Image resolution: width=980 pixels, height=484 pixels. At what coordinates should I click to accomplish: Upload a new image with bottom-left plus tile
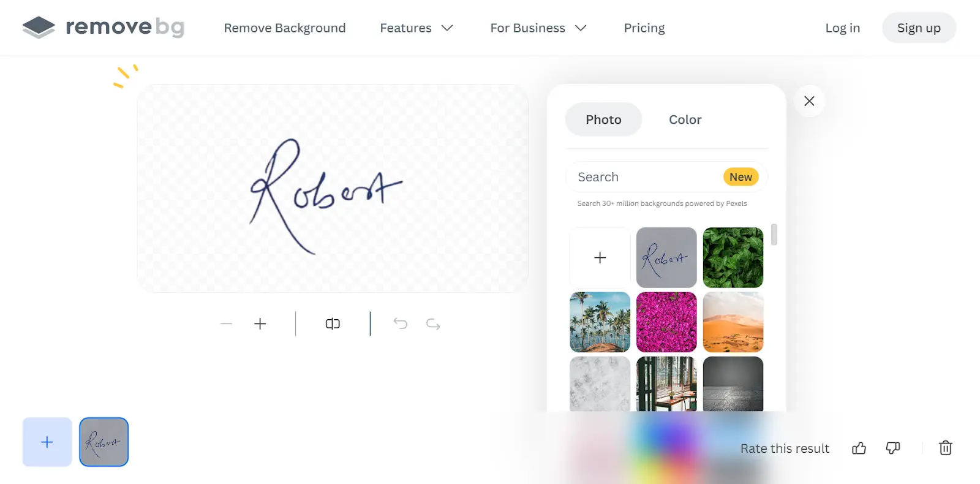point(47,442)
